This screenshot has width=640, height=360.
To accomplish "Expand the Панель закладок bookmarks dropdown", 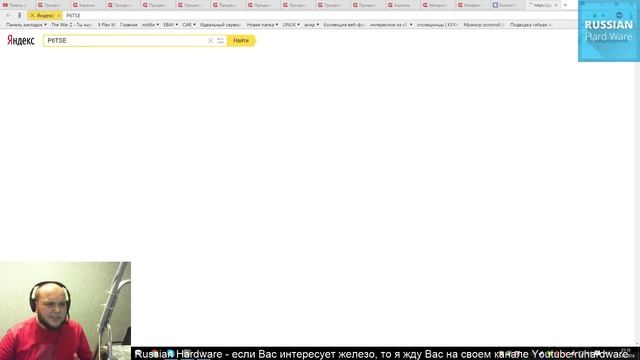I will tap(26, 25).
